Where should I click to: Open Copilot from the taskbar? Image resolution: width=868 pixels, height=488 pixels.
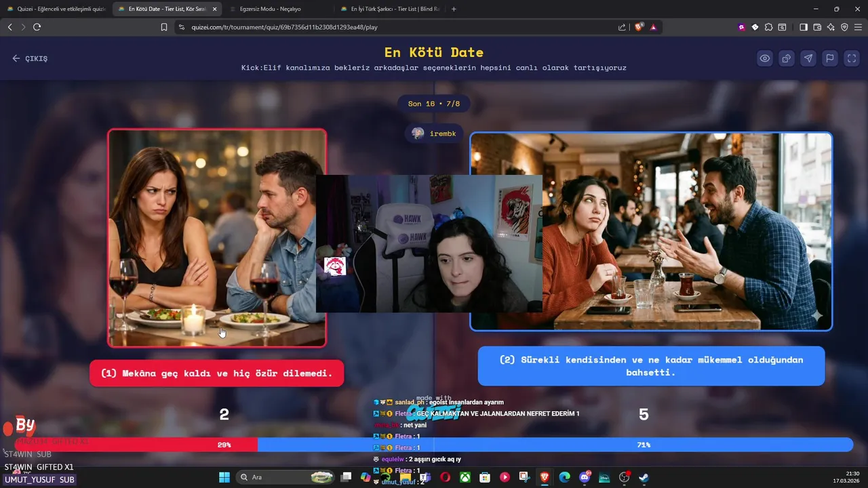pyautogui.click(x=366, y=477)
